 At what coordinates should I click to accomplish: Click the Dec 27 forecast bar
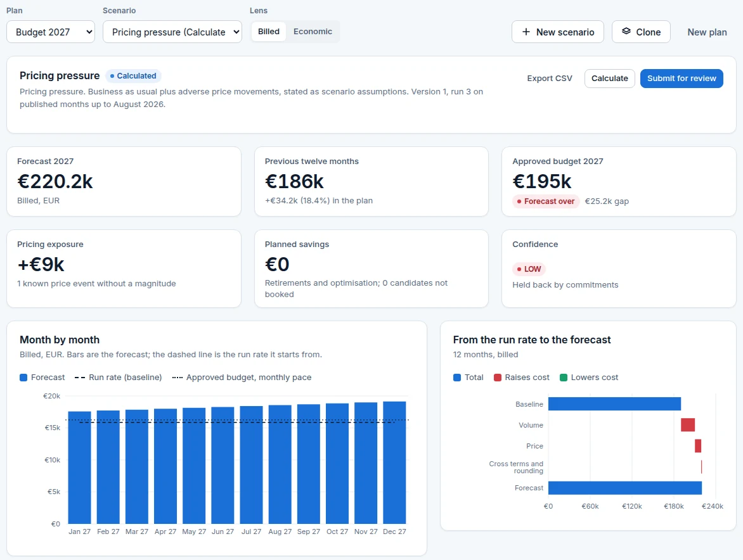(x=394, y=462)
